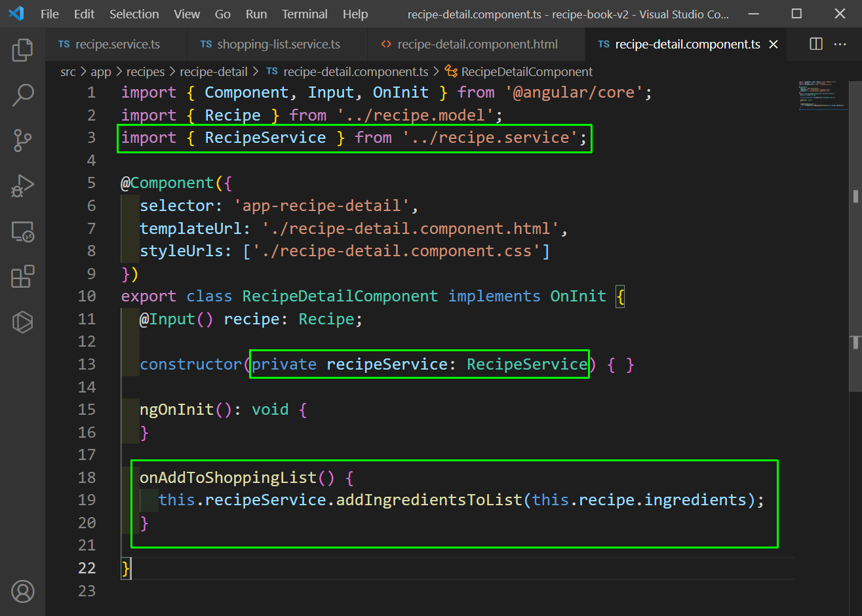Open the More Actions ellipsis menu
The height and width of the screenshot is (616, 862).
coord(840,44)
